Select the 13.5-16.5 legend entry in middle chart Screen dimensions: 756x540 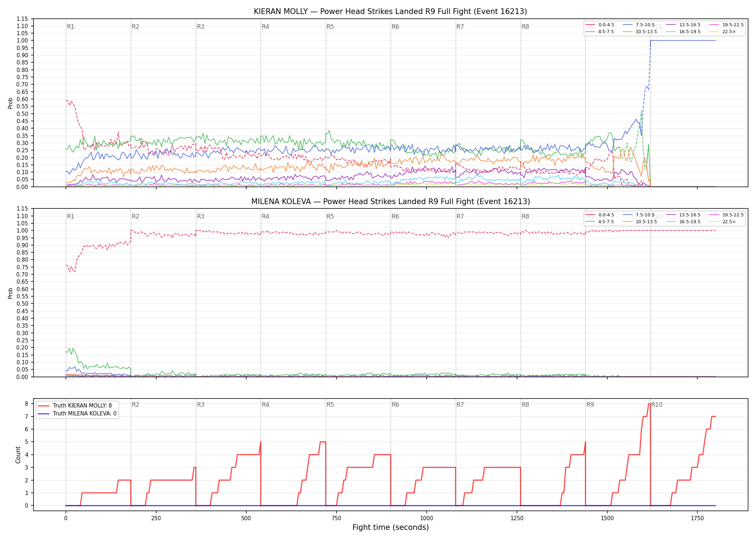click(x=683, y=215)
